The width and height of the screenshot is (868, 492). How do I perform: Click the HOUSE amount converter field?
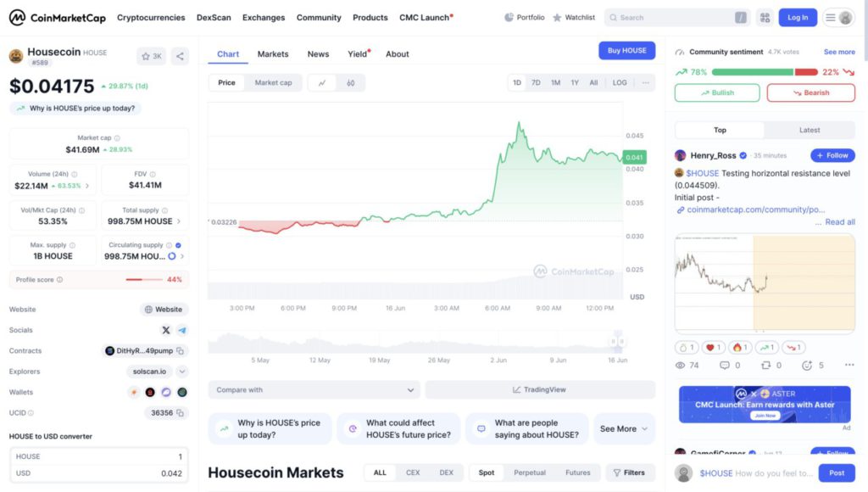click(99, 456)
